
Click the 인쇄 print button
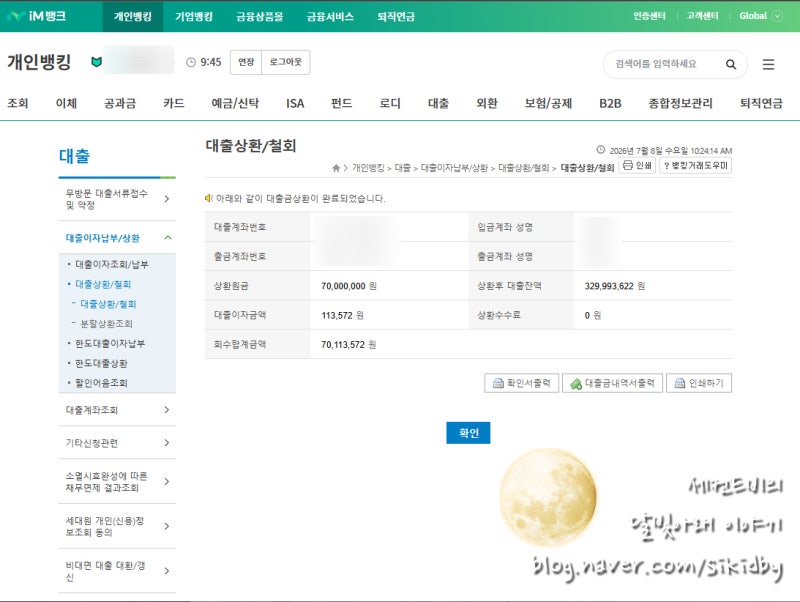[x=637, y=165]
